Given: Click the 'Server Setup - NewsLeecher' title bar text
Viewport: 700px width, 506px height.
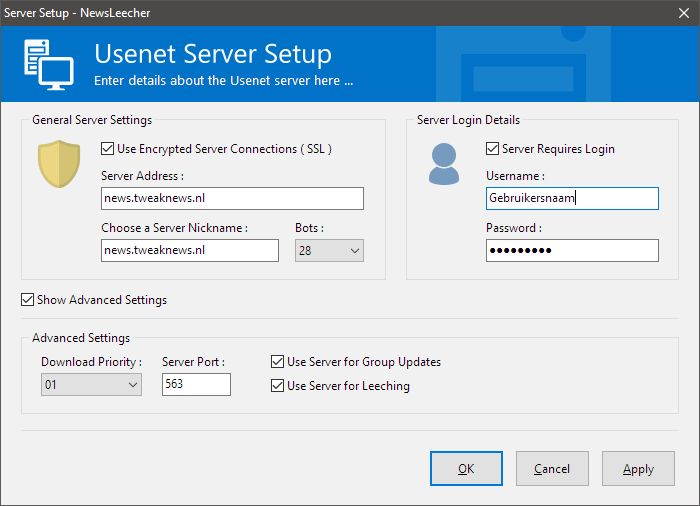Looking at the screenshot, I should pyautogui.click(x=77, y=13).
